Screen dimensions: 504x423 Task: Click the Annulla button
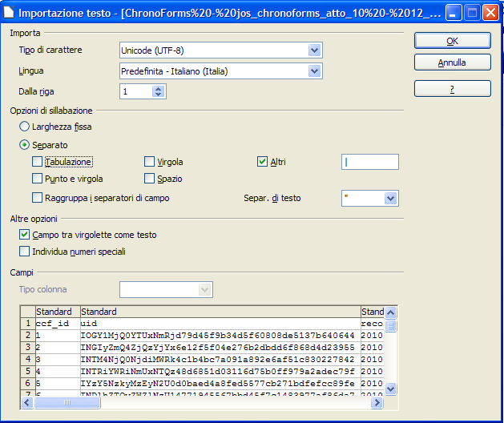pos(452,62)
